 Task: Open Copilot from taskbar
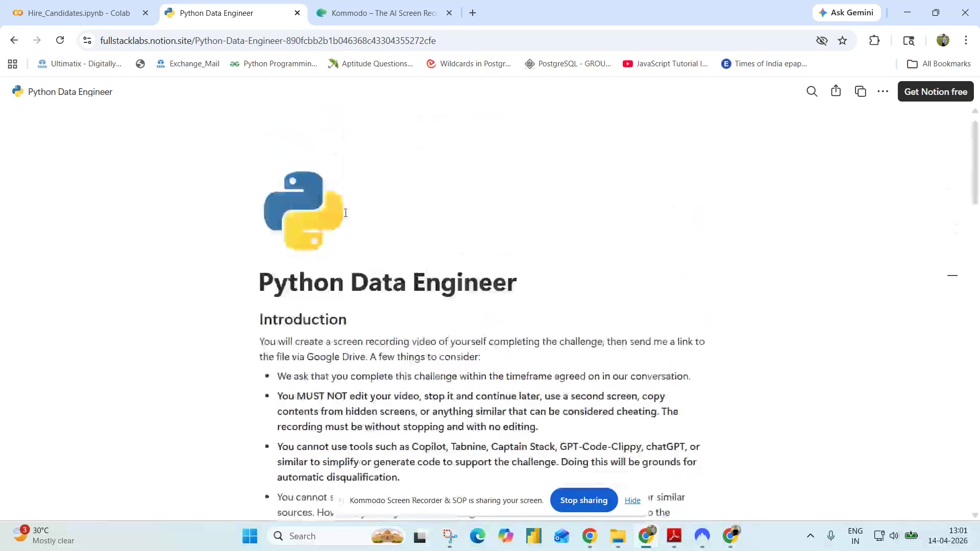(x=506, y=536)
